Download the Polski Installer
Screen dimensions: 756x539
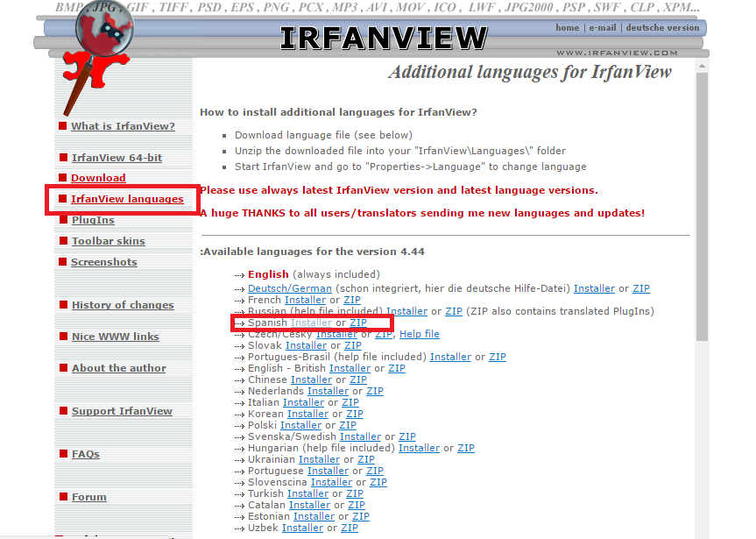(300, 426)
